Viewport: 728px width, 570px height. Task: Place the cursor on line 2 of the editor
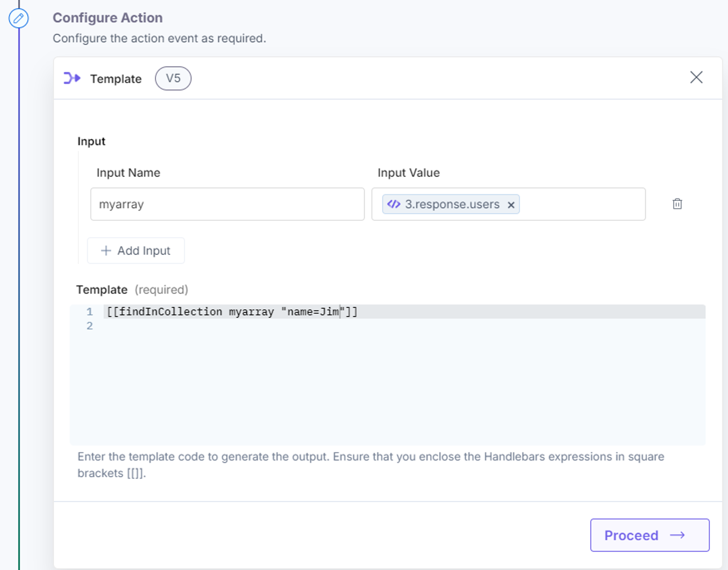tap(404, 326)
